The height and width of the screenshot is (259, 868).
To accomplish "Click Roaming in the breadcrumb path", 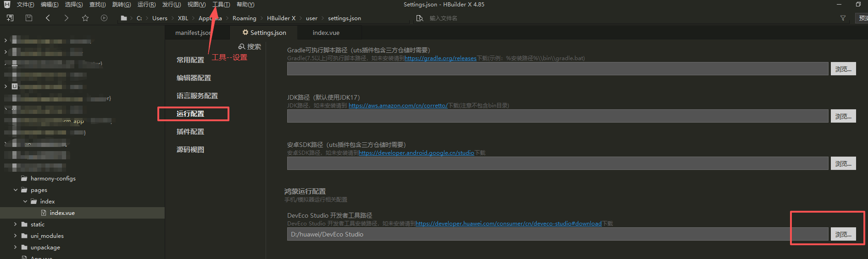I will [245, 18].
